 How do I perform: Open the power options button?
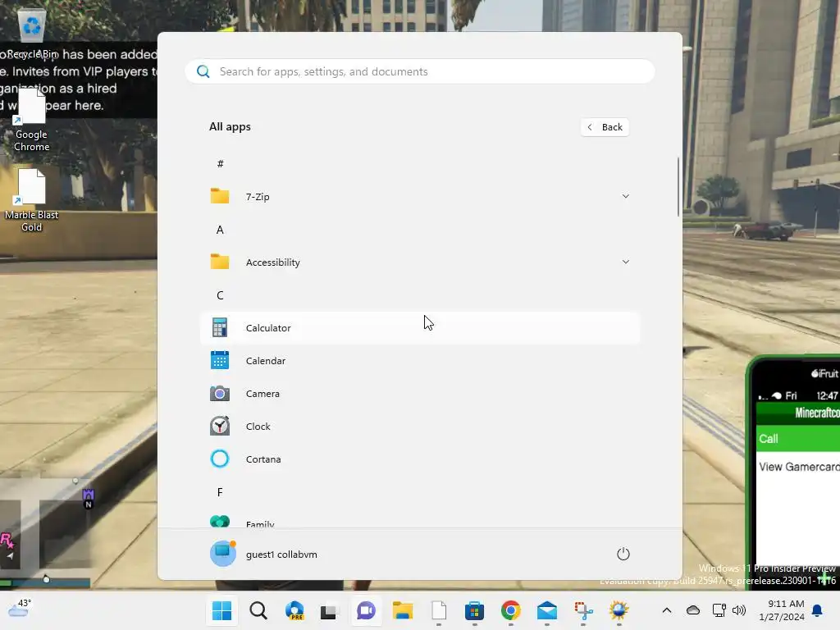[x=623, y=554]
